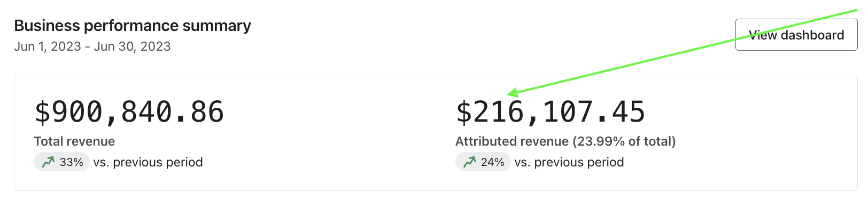Select the 33% growth badge
868x207 pixels.
pos(61,162)
